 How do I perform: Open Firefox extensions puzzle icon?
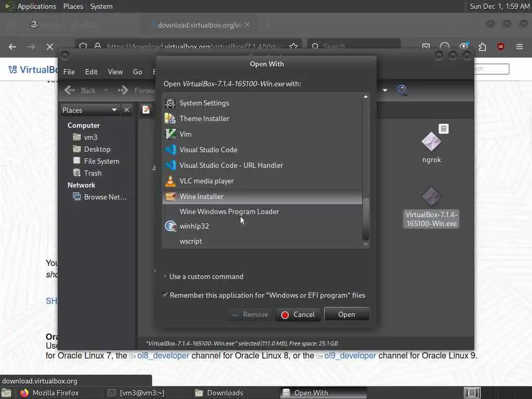pos(482,47)
